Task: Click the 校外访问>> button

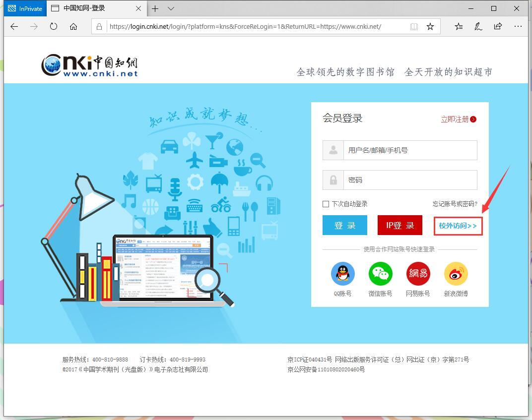Action: pos(458,226)
